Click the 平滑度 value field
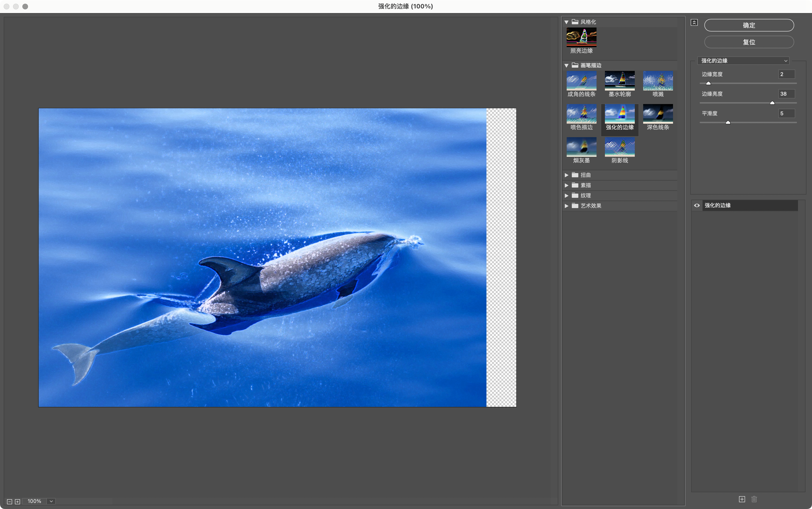This screenshot has width=812, height=509. tap(786, 113)
